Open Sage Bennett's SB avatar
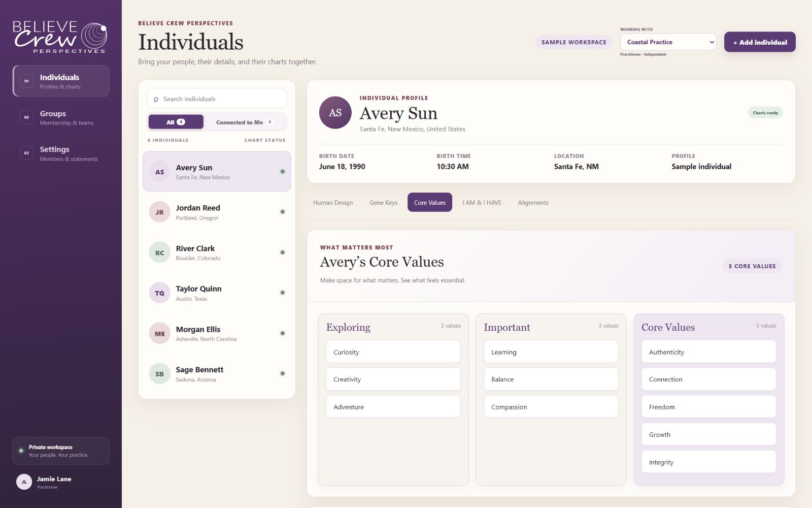Viewport: 812px width, 508px height. point(159,374)
